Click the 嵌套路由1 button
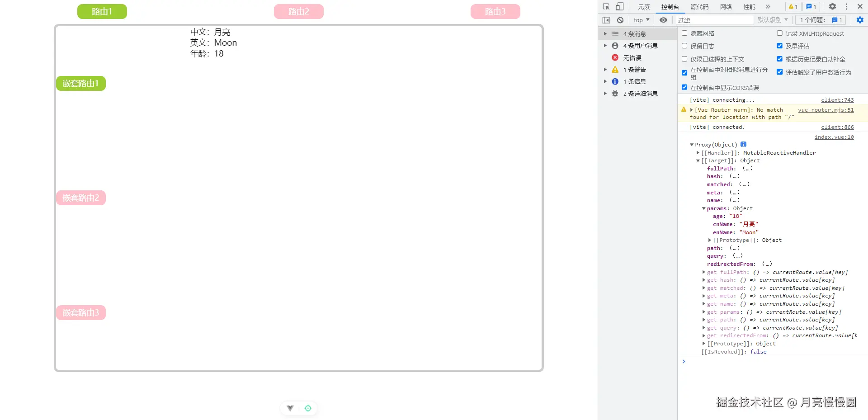 click(x=81, y=84)
